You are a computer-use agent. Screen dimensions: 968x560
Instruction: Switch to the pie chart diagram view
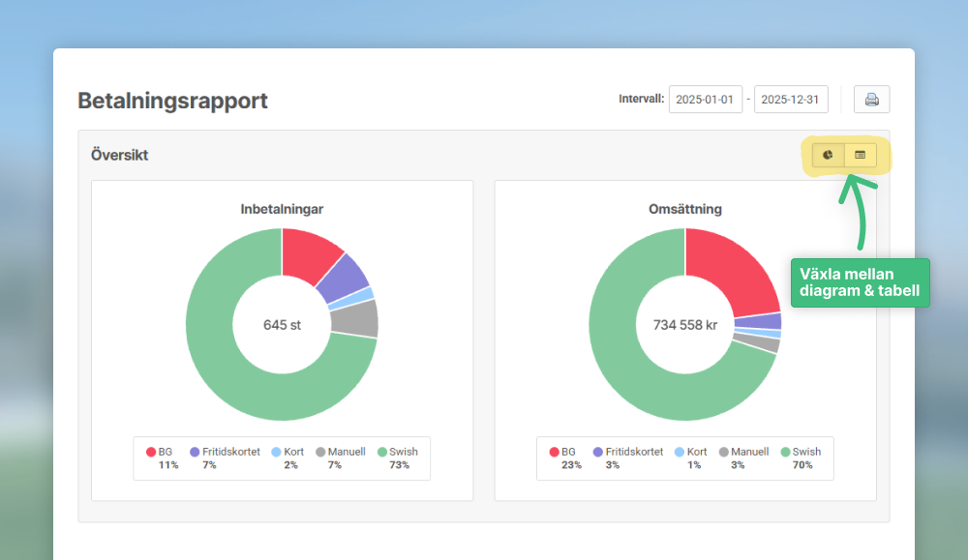click(x=828, y=155)
